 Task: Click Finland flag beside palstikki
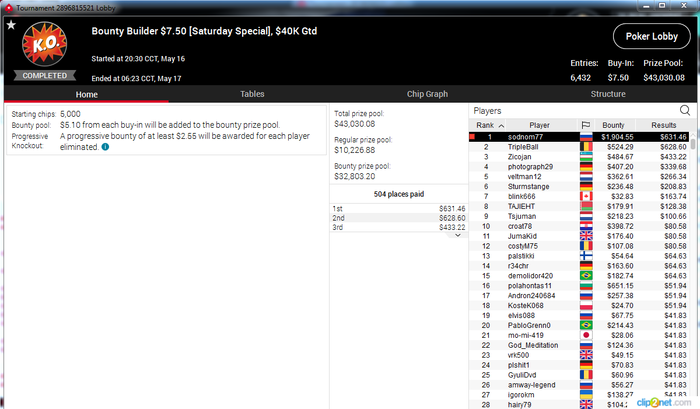tap(586, 256)
